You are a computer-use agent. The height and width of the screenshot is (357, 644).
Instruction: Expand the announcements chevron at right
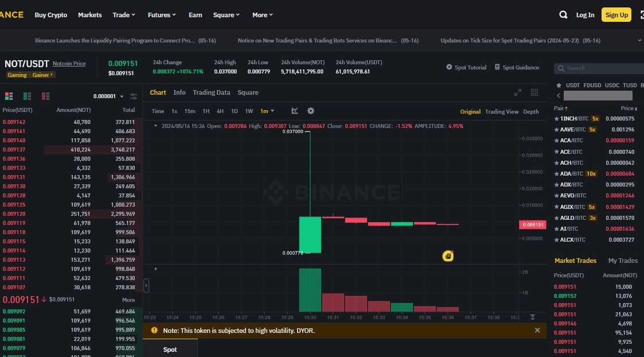click(639, 40)
